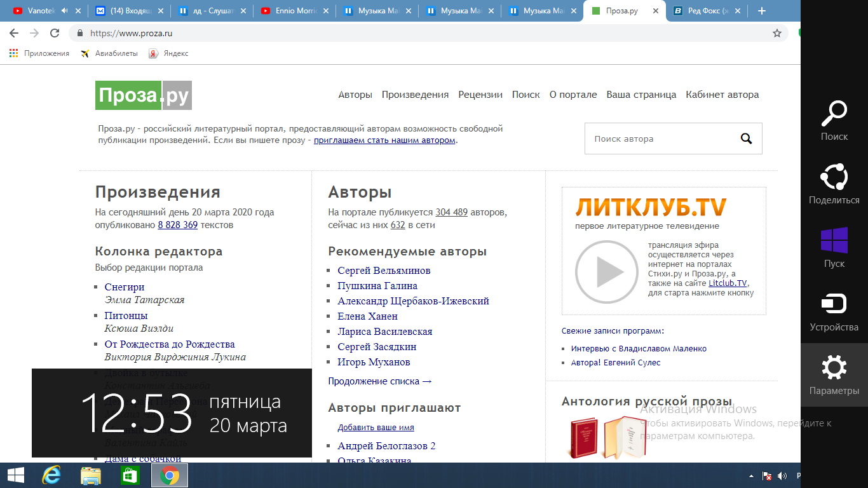Viewport: 868px width, 488px height.
Task: Click the Проза.ру site logo
Action: [x=144, y=95]
